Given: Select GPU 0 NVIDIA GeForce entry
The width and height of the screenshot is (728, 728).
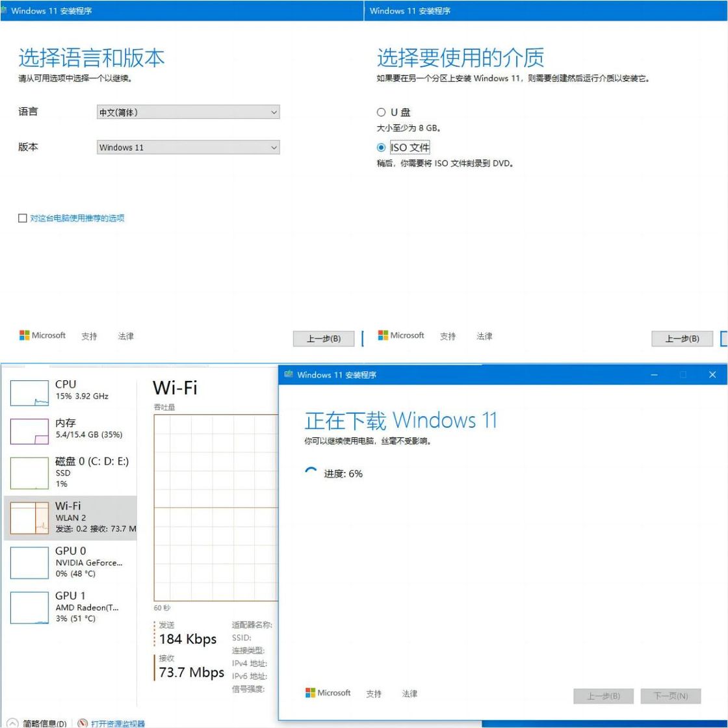Looking at the screenshot, I should (x=71, y=563).
